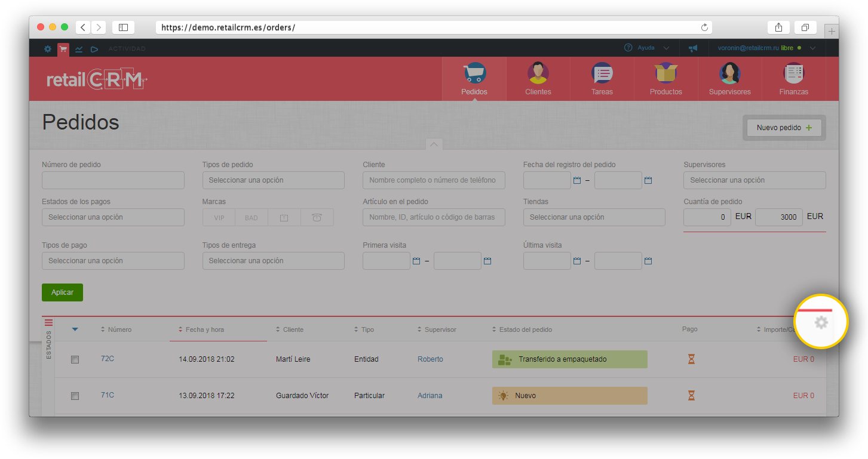Viewport: 868px width, 459px height.
Task: Apply filters with the Aplicar button
Action: pyautogui.click(x=62, y=292)
